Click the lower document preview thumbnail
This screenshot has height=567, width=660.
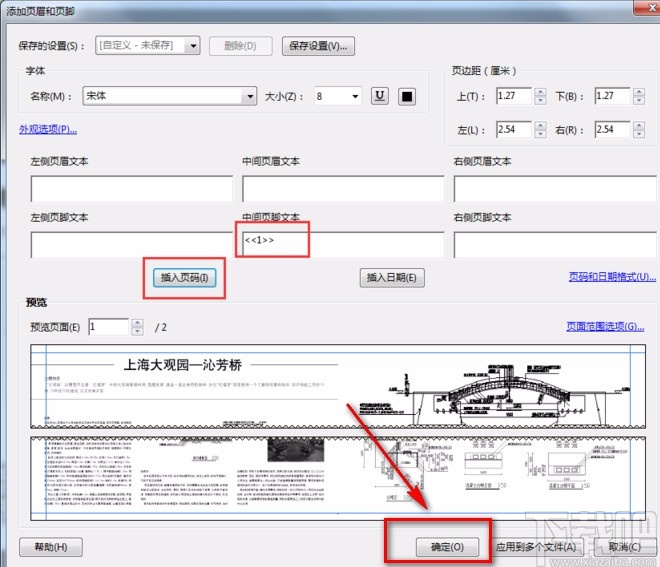338,479
